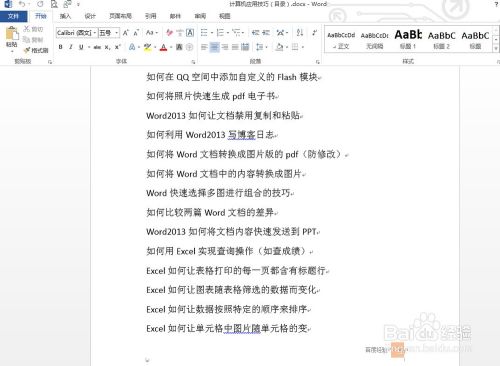
Task: Switch to the Page Layout (页面布局) tab
Action: tap(120, 16)
